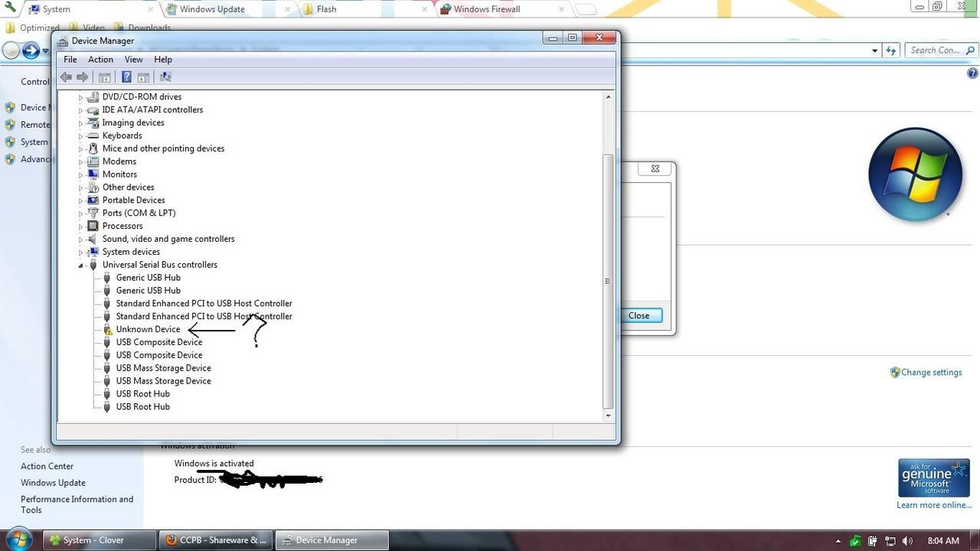Close the System tab in Clover
Viewport: 980px width, 551px height.
pos(149,10)
